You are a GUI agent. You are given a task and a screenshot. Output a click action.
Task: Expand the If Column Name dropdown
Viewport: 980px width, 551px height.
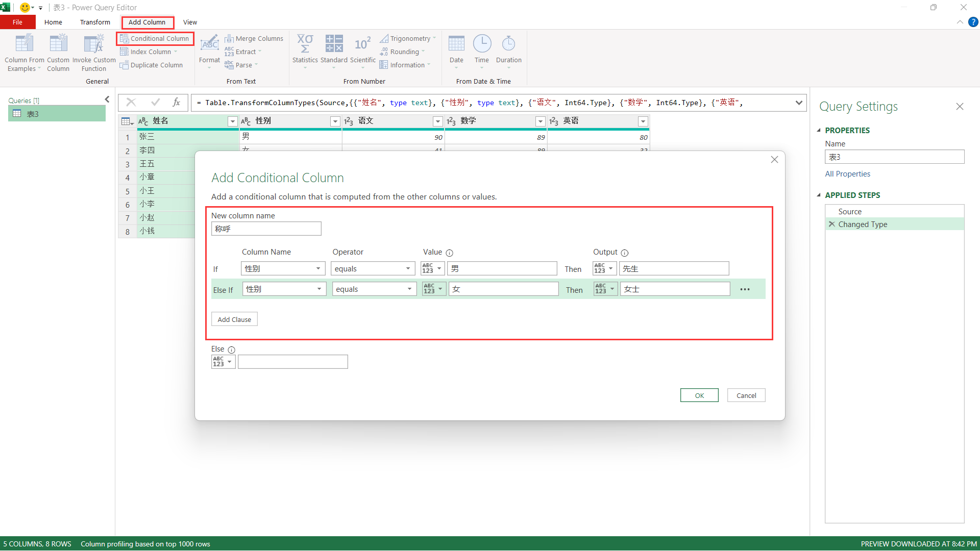(317, 268)
